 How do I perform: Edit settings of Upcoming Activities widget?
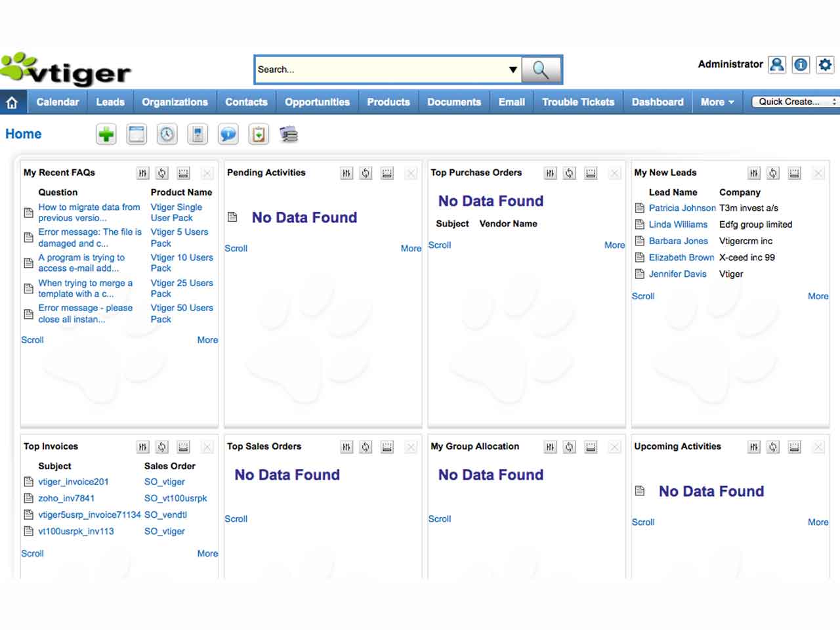tap(753, 447)
